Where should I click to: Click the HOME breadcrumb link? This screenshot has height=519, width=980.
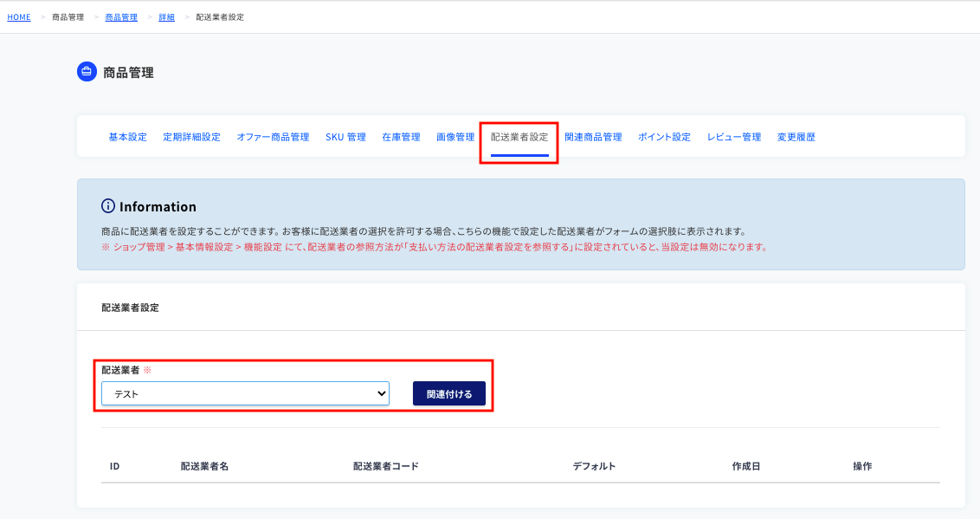[19, 17]
